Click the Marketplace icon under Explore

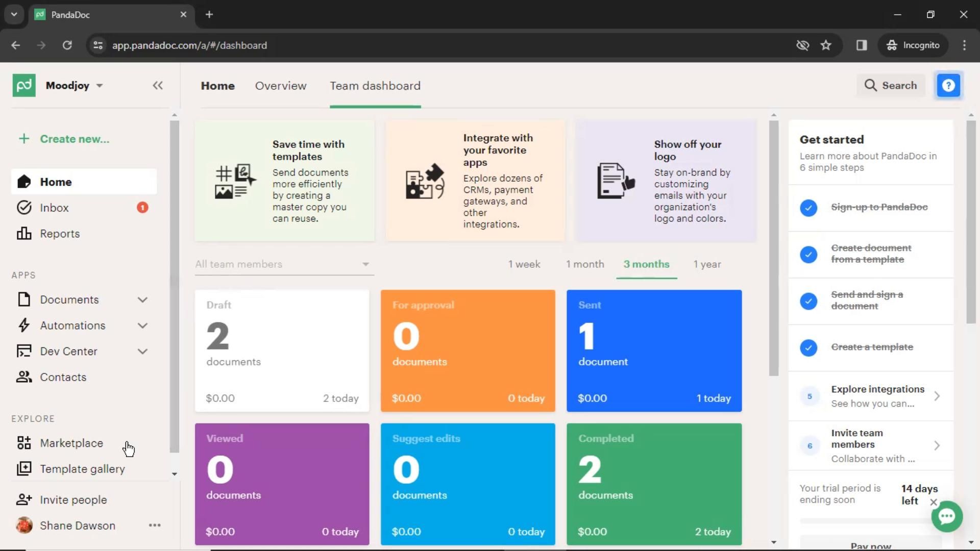[x=23, y=443]
